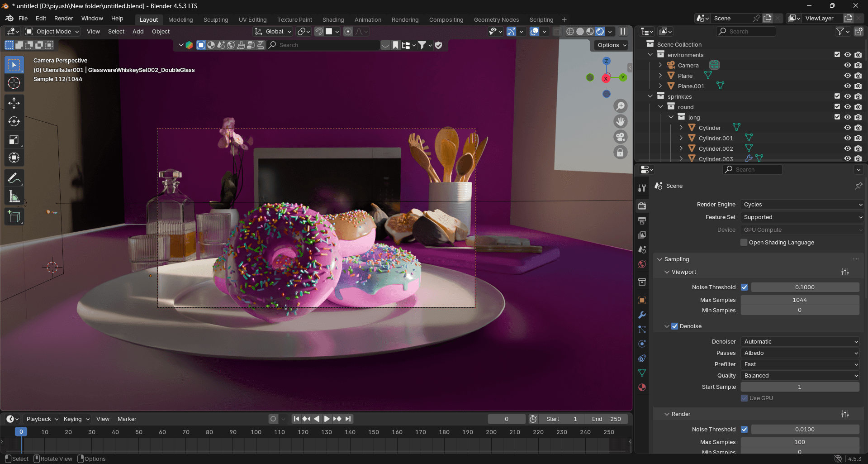Viewport: 868px width, 464px height.
Task: Click the outliner Search field
Action: (746, 31)
